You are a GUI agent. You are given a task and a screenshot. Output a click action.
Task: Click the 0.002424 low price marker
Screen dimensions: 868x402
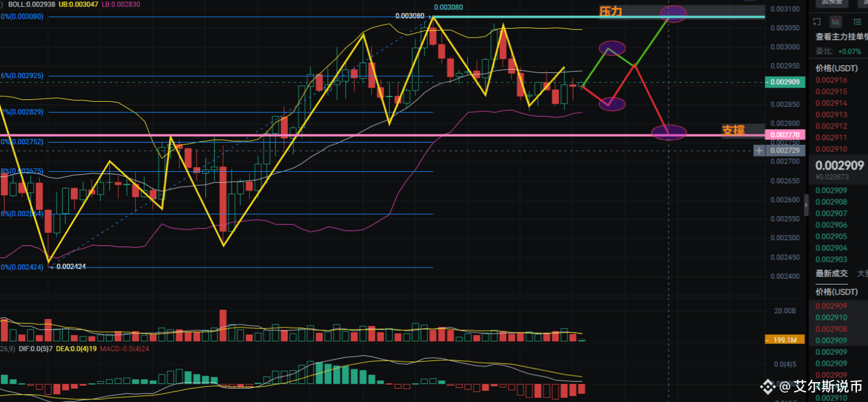click(x=71, y=266)
